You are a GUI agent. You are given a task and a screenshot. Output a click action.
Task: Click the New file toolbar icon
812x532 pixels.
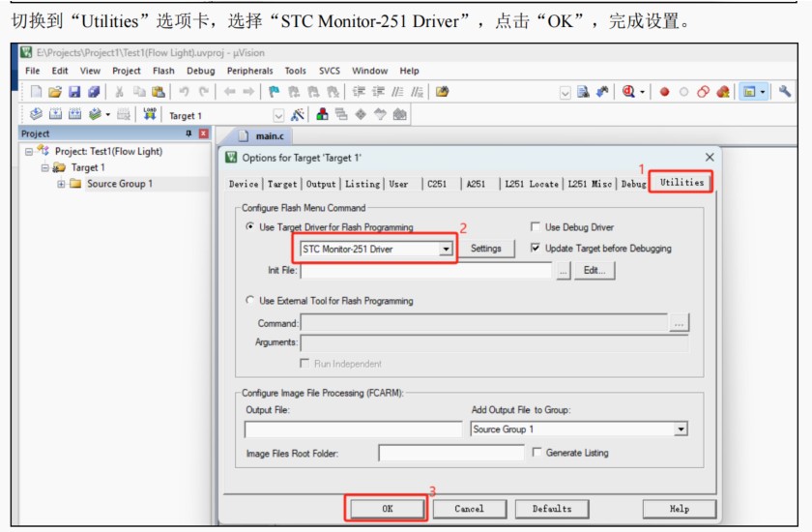tap(36, 92)
